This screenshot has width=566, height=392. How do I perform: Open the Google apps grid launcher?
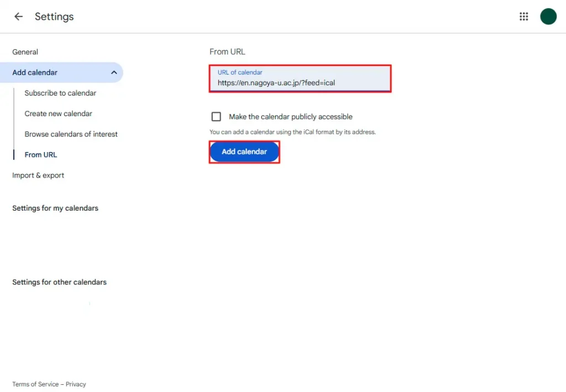point(523,16)
